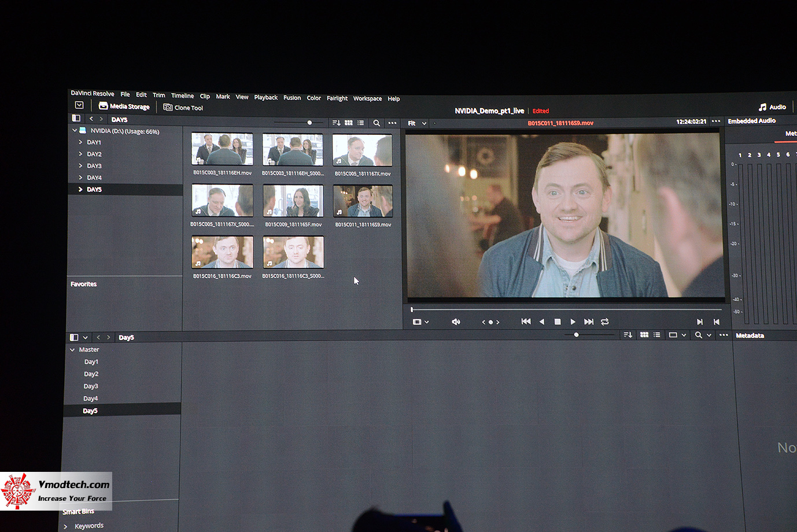Image resolution: width=797 pixels, height=532 pixels.
Task: Play clip in reverse
Action: pos(542,322)
